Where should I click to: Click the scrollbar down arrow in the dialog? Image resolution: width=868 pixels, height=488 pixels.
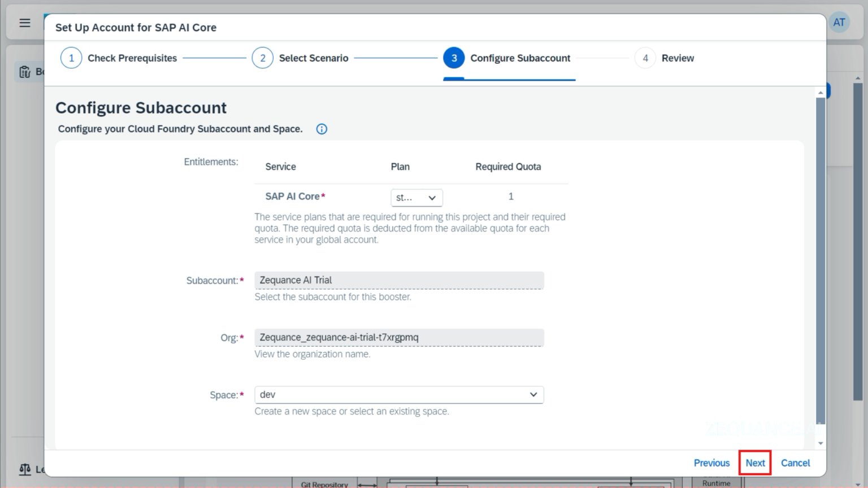820,443
